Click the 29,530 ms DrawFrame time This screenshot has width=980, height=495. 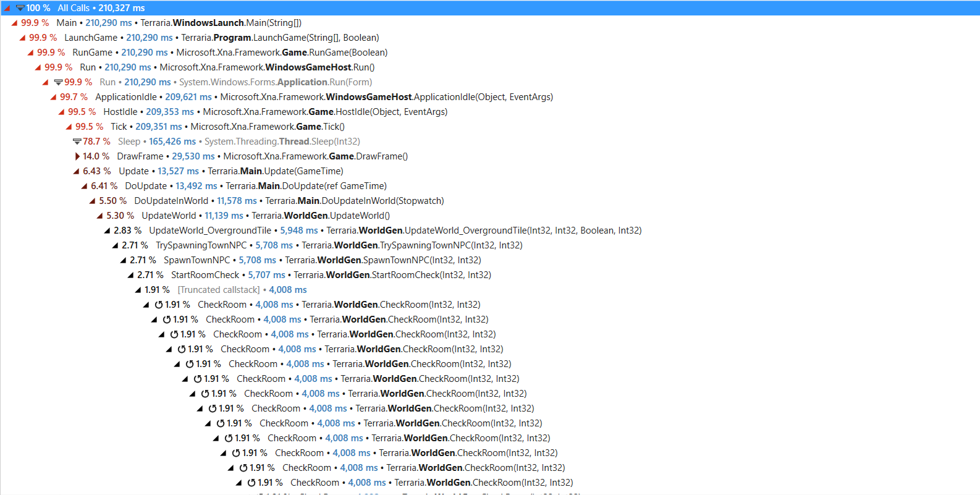click(x=193, y=156)
